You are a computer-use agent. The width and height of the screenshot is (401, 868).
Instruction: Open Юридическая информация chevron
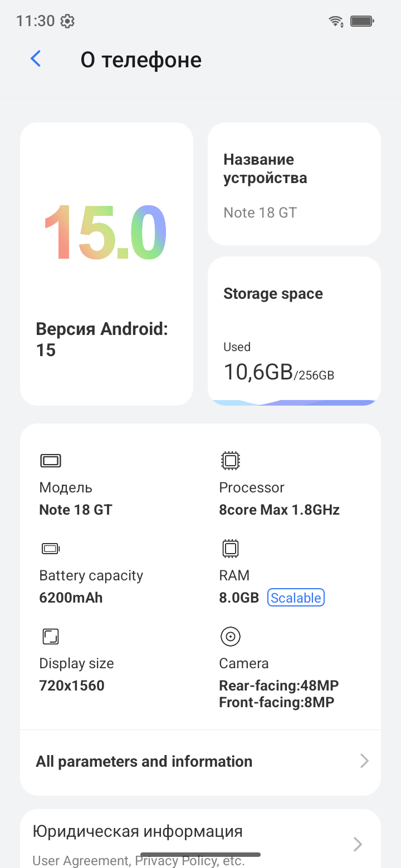pos(358,845)
